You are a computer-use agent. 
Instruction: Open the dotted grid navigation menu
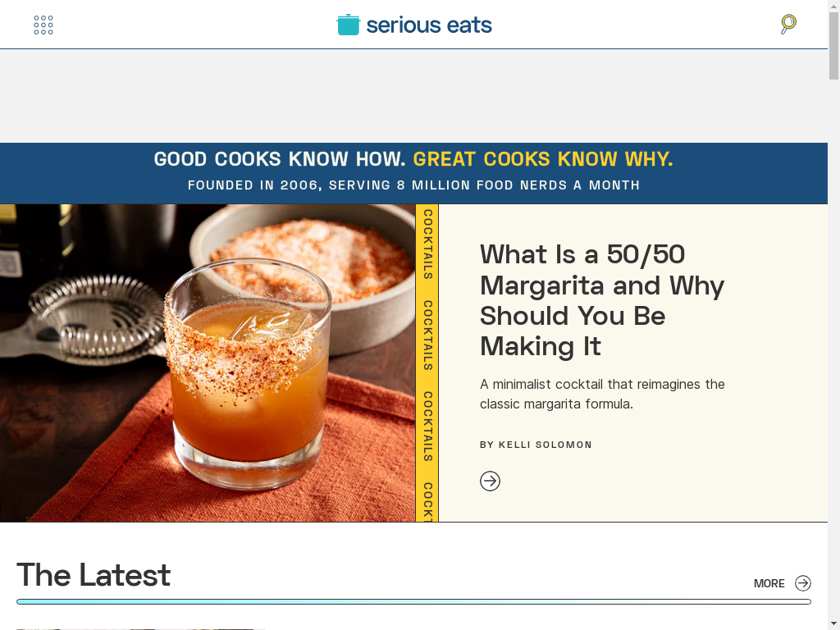pyautogui.click(x=43, y=25)
